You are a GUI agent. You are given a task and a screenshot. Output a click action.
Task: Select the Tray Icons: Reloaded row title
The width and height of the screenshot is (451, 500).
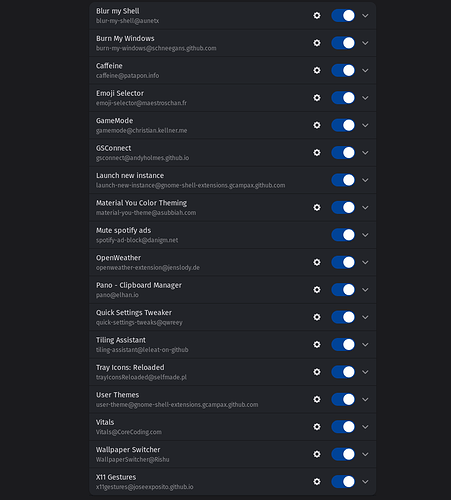pos(130,367)
